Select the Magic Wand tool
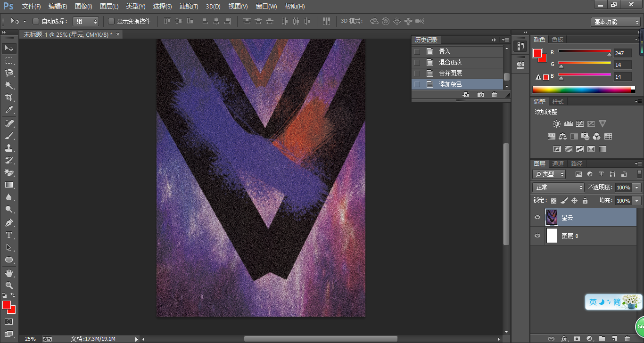644x343 pixels. (9, 85)
